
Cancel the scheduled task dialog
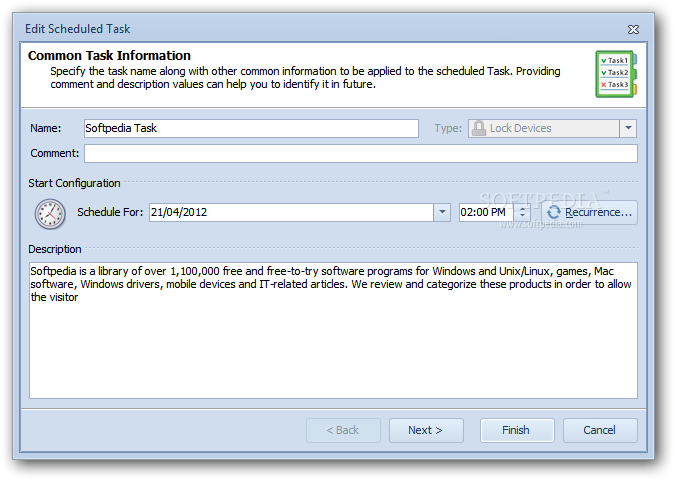pyautogui.click(x=600, y=430)
